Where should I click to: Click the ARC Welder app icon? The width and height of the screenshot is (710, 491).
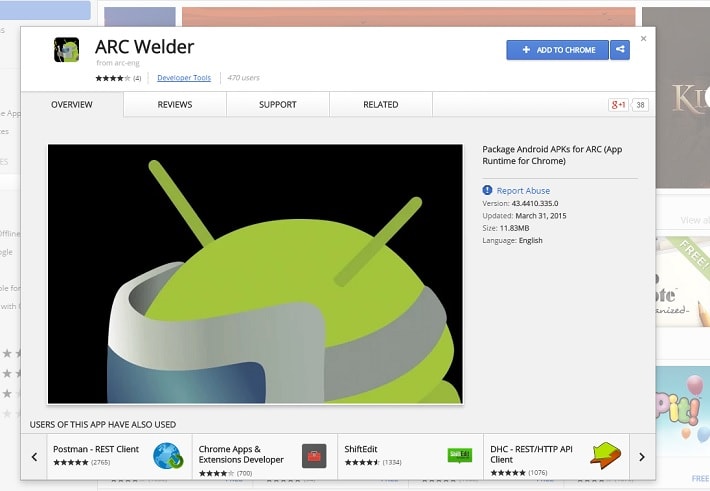[67, 49]
